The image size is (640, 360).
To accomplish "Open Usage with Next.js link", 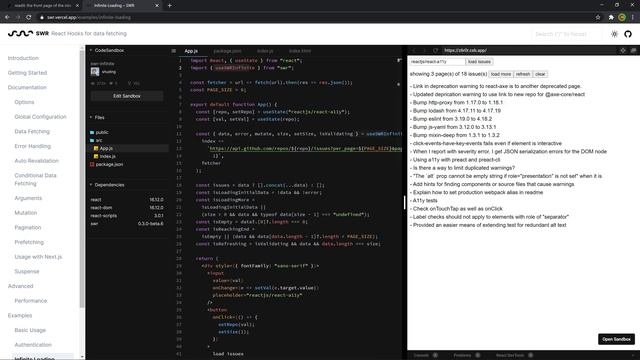I will click(x=38, y=257).
